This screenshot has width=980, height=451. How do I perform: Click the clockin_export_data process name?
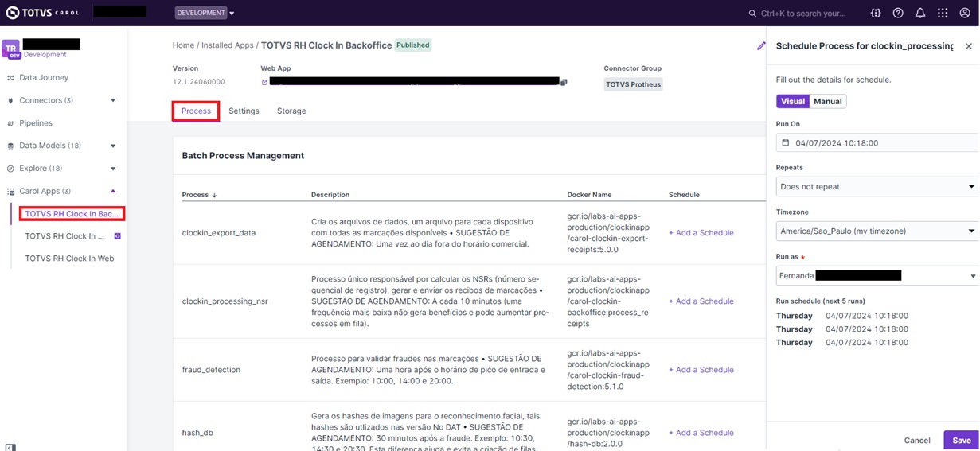(x=219, y=233)
